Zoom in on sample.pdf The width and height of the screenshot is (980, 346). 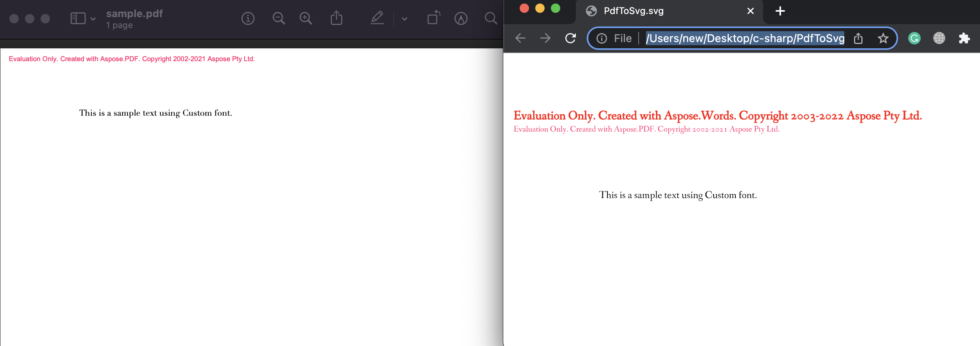pos(305,18)
